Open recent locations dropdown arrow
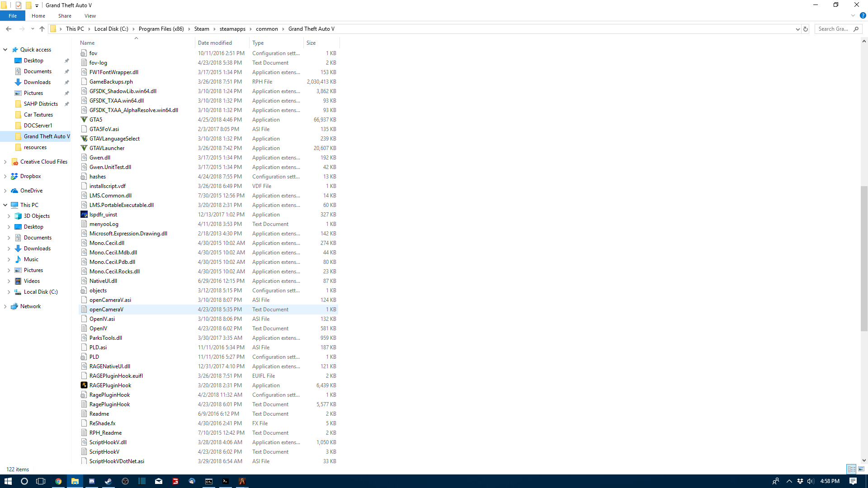The image size is (868, 488). [x=33, y=29]
